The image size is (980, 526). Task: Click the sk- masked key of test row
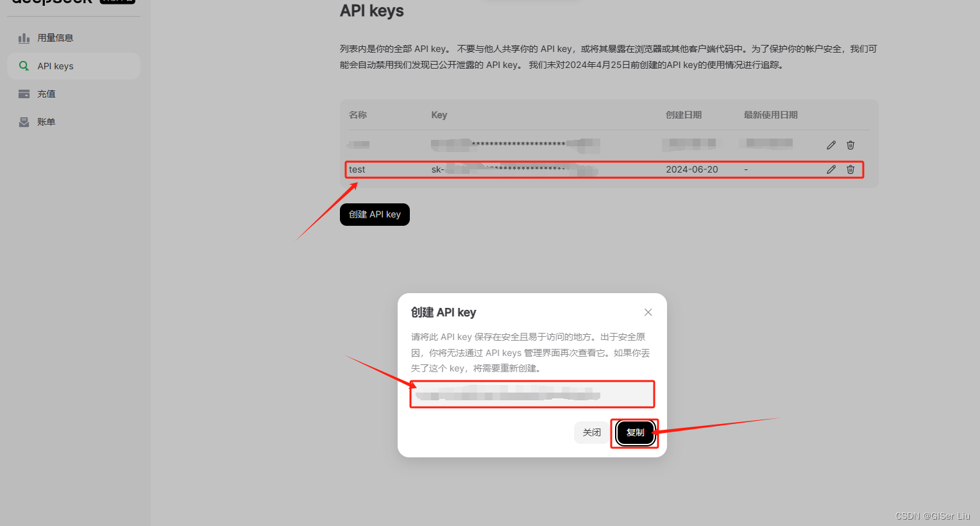pos(514,169)
